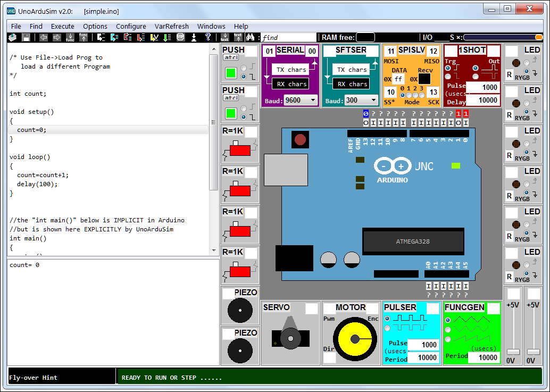Open the Configure menu
The height and width of the screenshot is (392, 550).
131,26
